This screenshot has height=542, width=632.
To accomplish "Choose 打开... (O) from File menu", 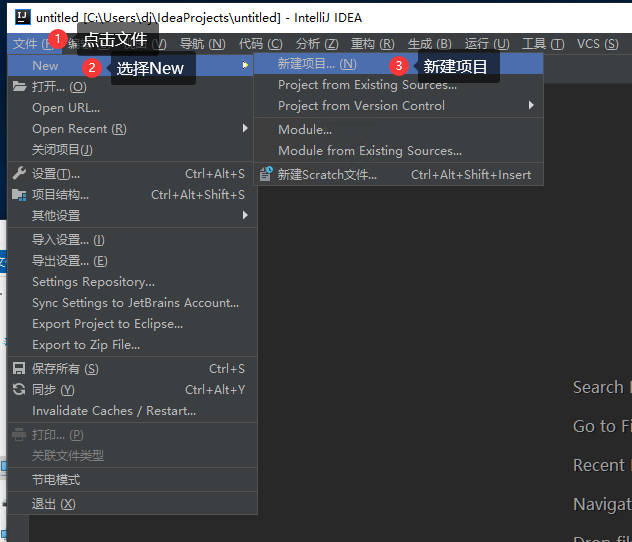I will coord(130,86).
